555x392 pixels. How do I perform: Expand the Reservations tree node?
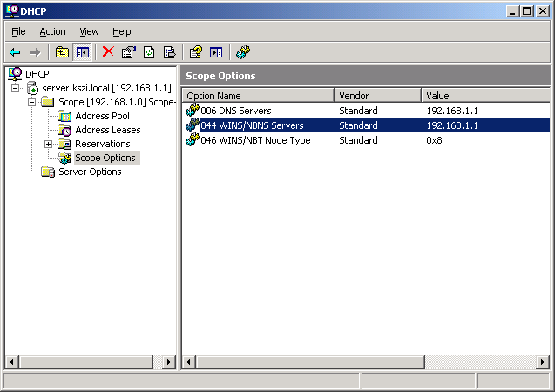pos(49,144)
